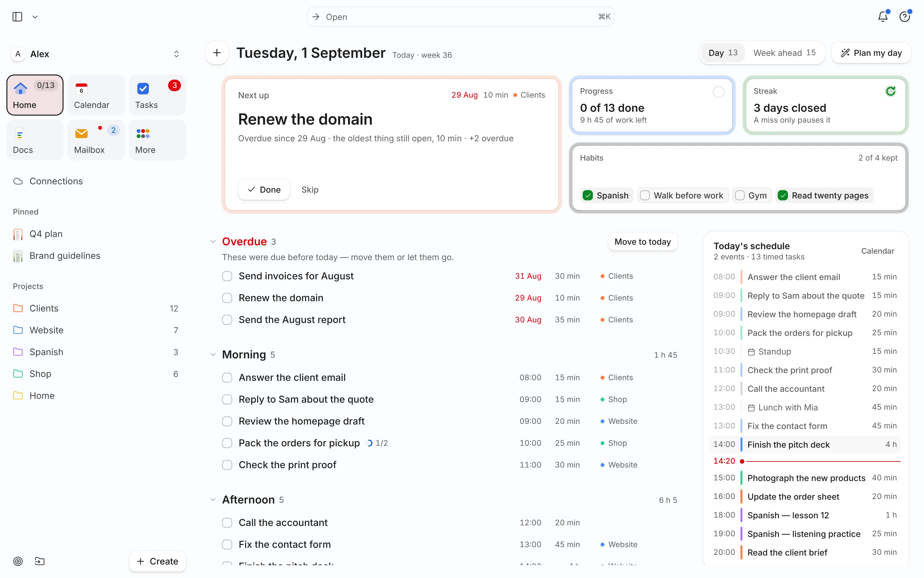
Task: Open the Calendar link in Today's schedule
Action: [x=877, y=251]
